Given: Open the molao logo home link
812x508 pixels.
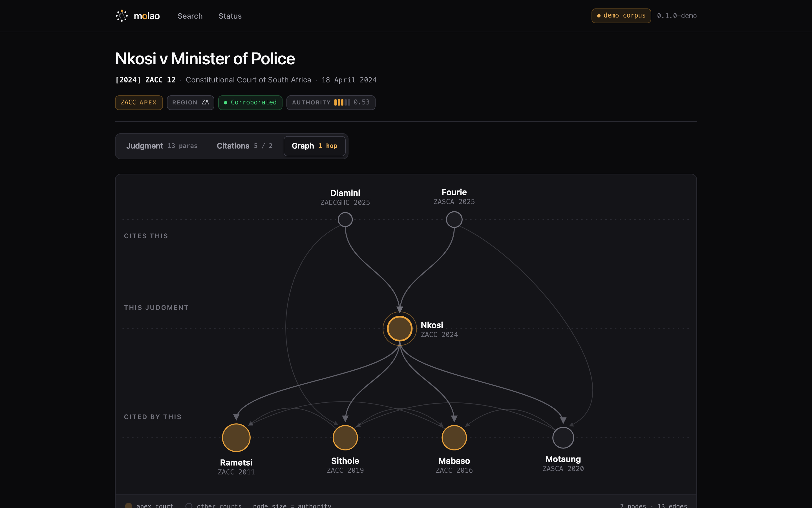Looking at the screenshot, I should point(138,16).
